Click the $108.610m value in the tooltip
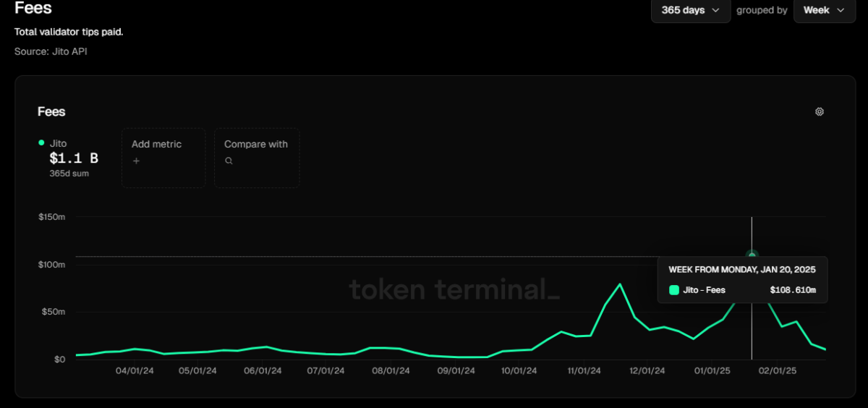Image resolution: width=868 pixels, height=408 pixels. pos(792,290)
